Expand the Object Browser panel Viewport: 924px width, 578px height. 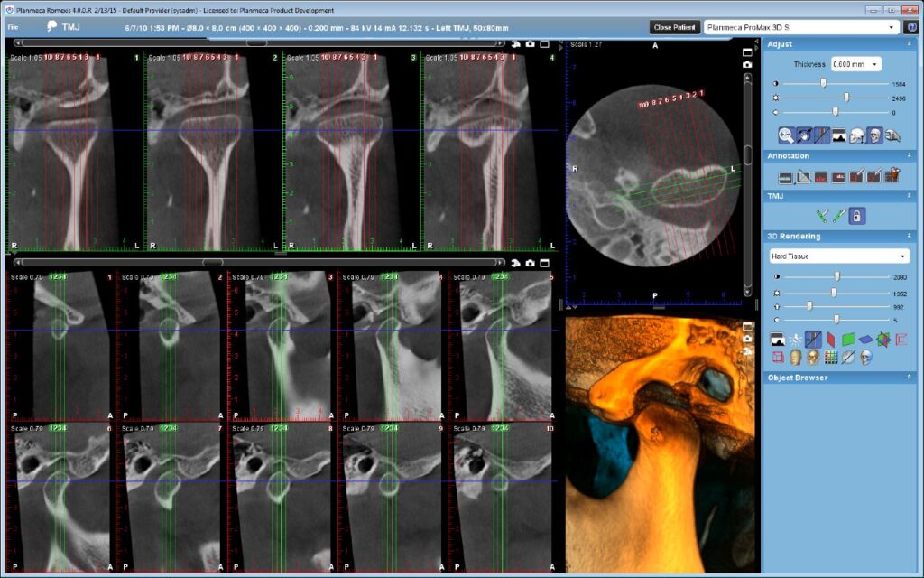tap(909, 378)
